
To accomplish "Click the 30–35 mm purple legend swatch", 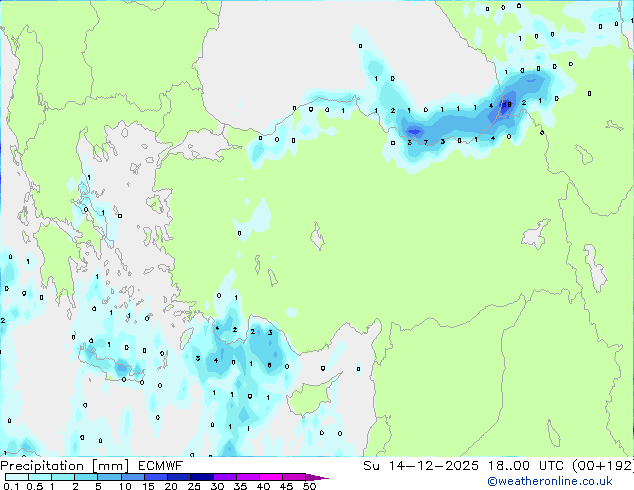I will pos(224,477).
